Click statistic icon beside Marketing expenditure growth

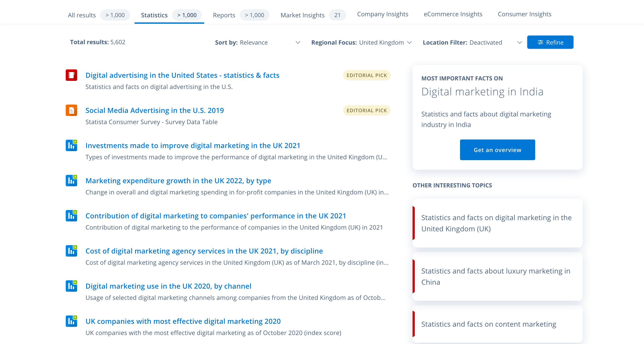[71, 181]
